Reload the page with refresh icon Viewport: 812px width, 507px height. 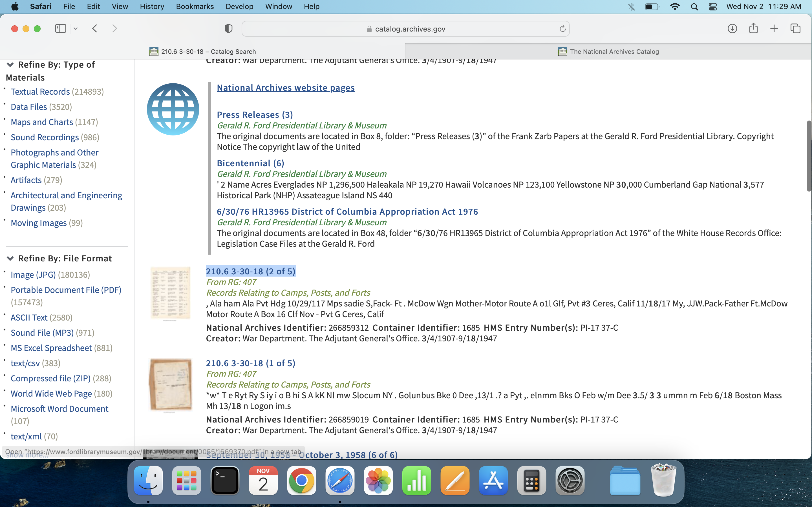[562, 28]
